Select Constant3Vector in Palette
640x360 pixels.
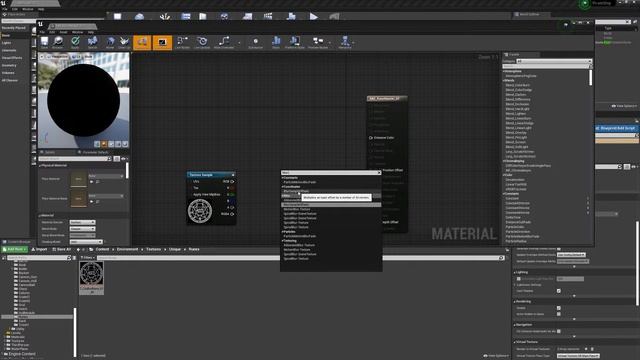518,208
